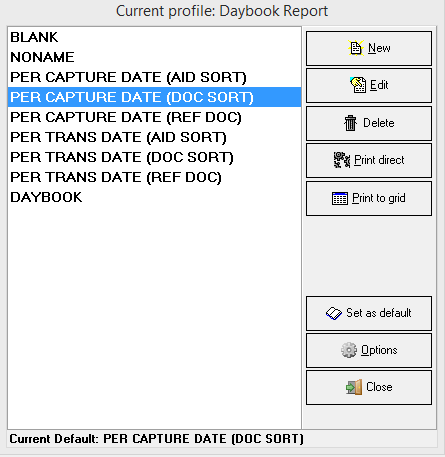Select PER TRANS DATE (REF DOC)
Image resolution: width=445 pixels, height=457 pixels.
pos(154,177)
